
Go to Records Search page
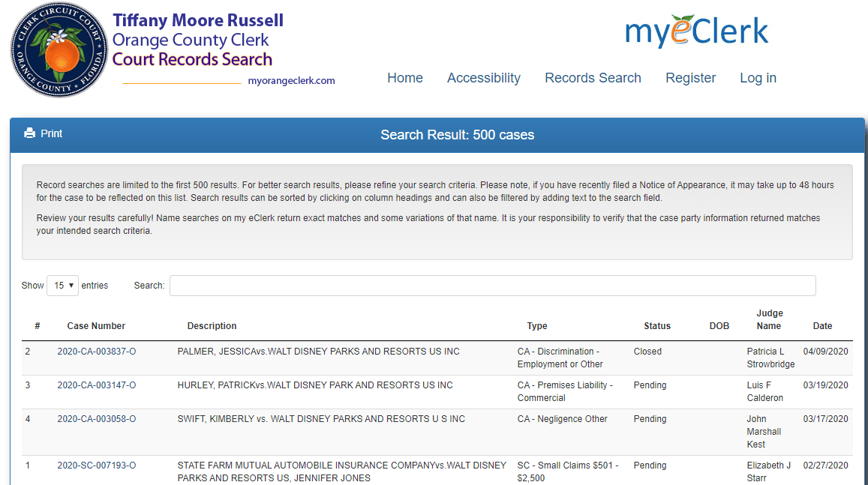point(593,78)
